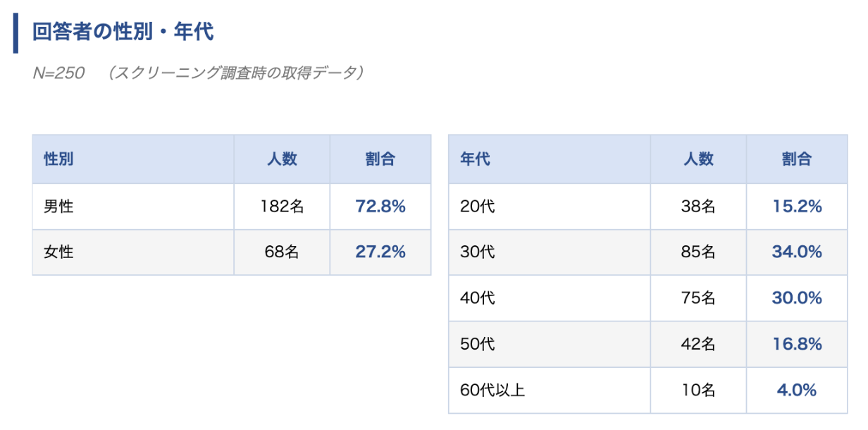The width and height of the screenshot is (868, 430).
Task: Select the 30.0% percentage cell
Action: pos(797,298)
